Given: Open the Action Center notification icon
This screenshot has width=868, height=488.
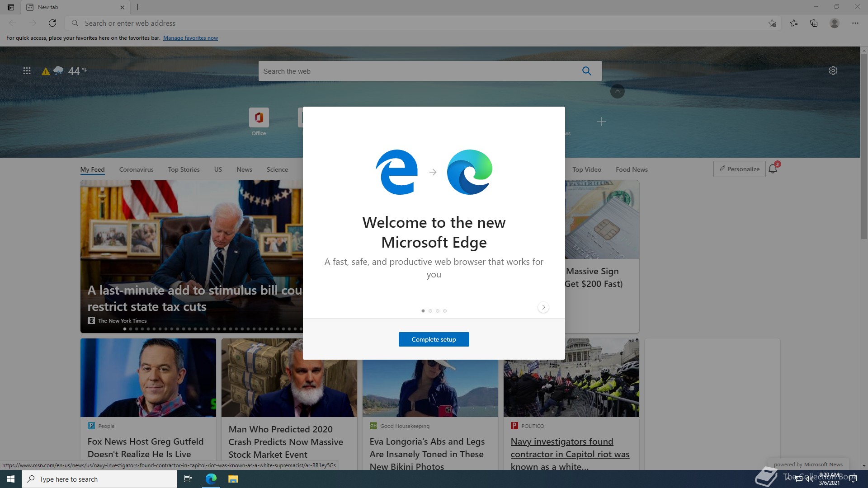Looking at the screenshot, I should [854, 479].
